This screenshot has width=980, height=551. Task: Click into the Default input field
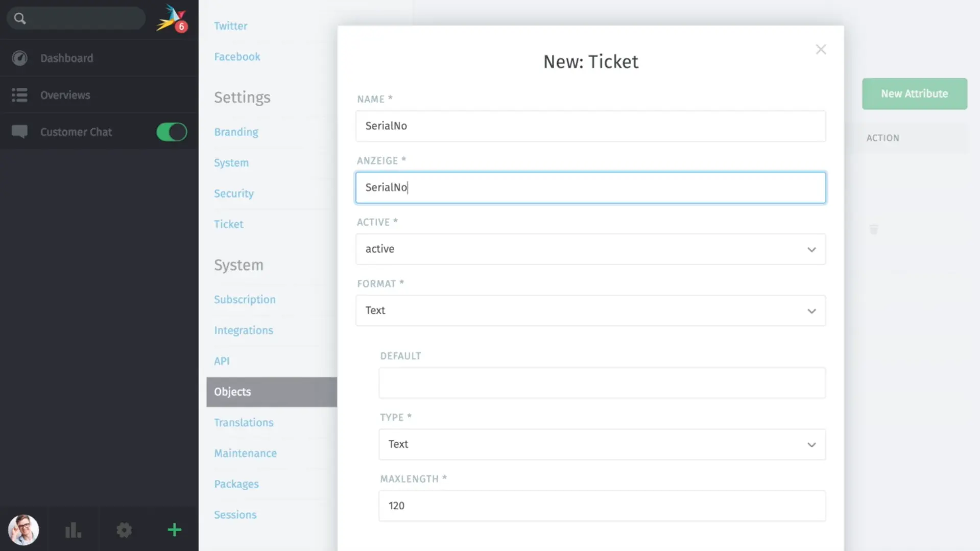point(601,382)
